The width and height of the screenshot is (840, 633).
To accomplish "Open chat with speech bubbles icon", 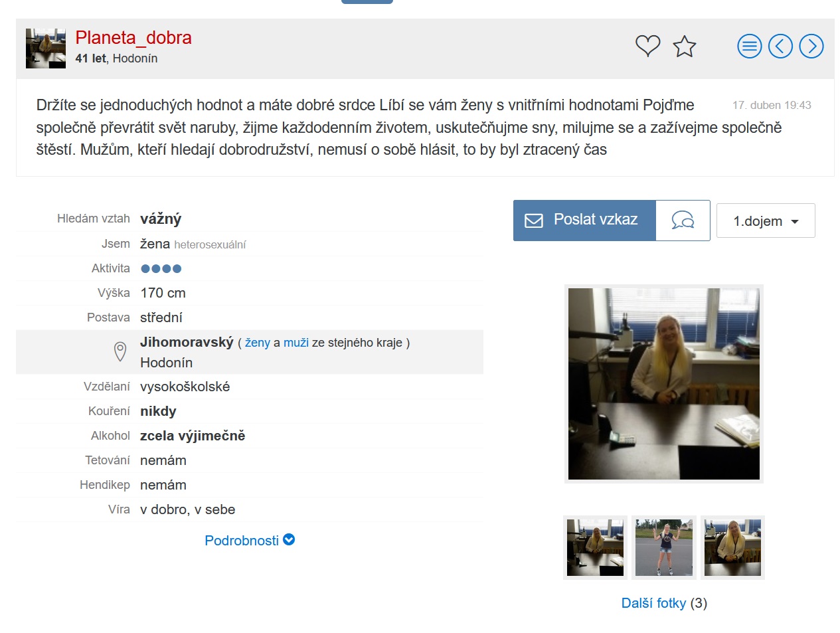I will (683, 221).
